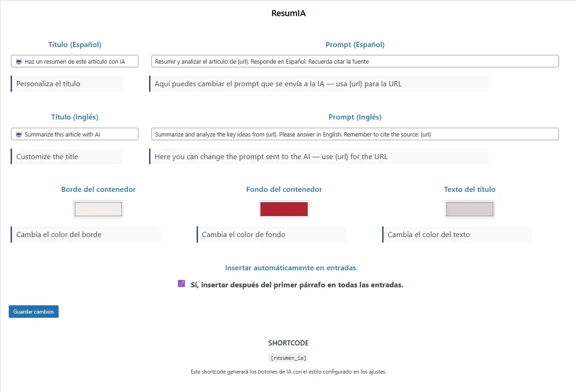This screenshot has width=576, height=392.
Task: Click the 'Insertar automáticamente en entradas' heading
Action: pyautogui.click(x=290, y=268)
